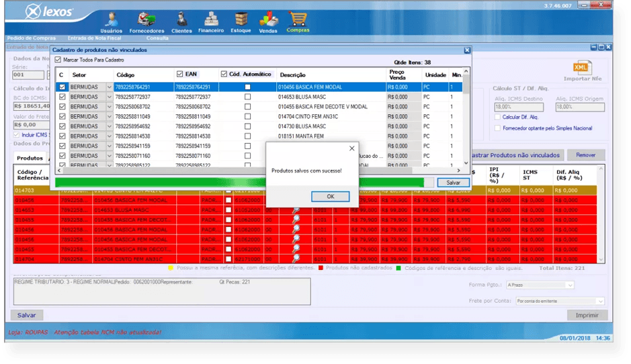631x364 pixels.
Task: Uncheck row checkbox for 014653 BLUSA MASC
Action: point(62,97)
